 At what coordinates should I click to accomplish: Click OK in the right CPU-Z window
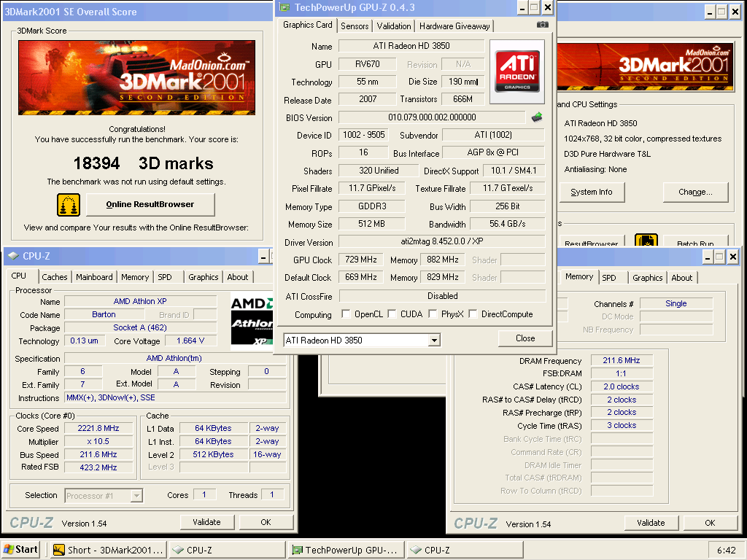710,523
